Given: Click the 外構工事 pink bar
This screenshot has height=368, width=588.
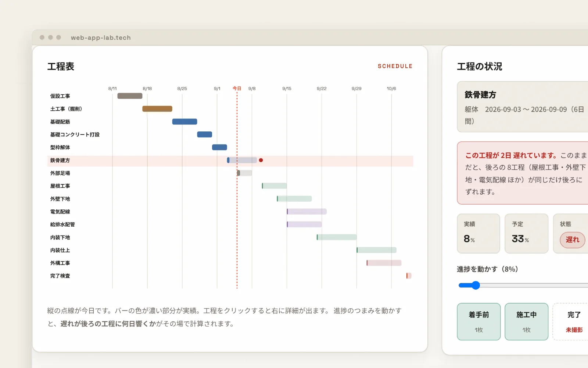Looking at the screenshot, I should click(384, 263).
